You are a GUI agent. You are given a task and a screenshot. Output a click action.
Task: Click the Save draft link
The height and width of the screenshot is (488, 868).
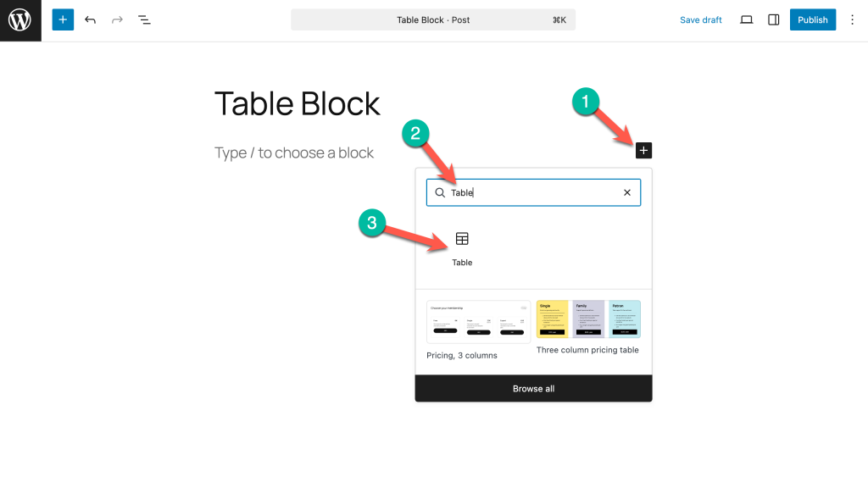point(700,19)
